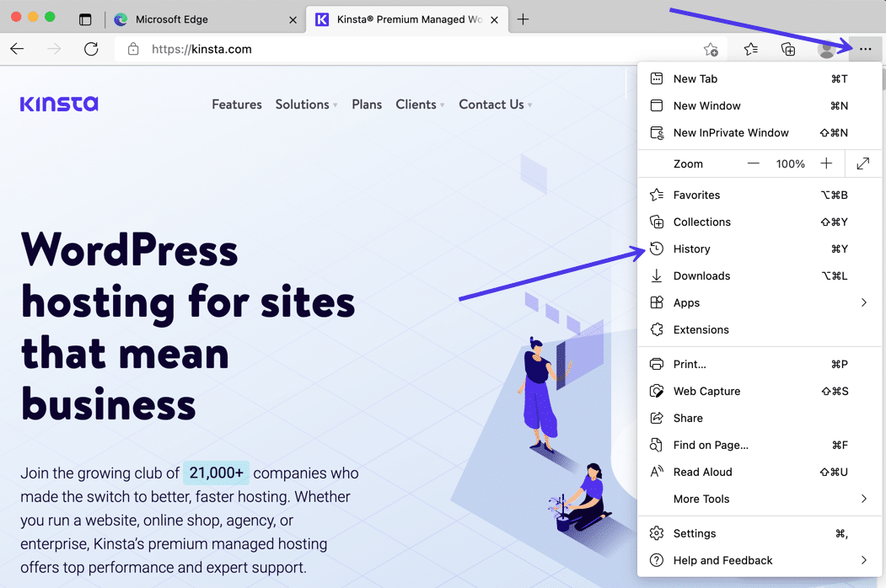This screenshot has width=886, height=588.
Task: Click the Collections toolbar icon
Action: (788, 50)
